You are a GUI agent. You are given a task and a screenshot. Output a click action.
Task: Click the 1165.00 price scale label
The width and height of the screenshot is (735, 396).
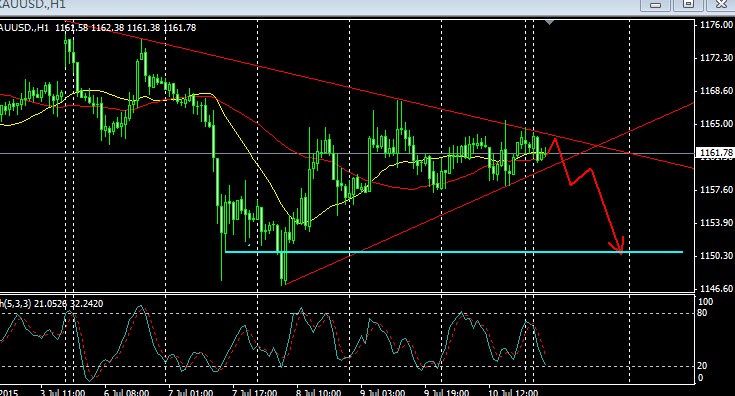point(716,124)
